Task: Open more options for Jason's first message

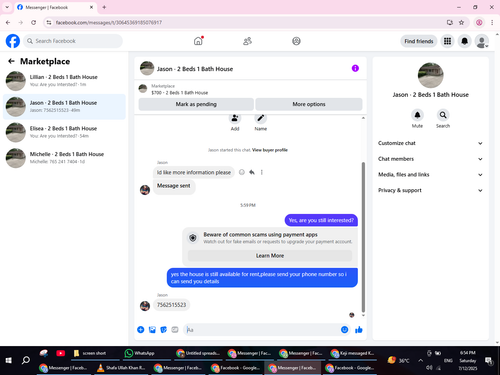Action: 262,172
